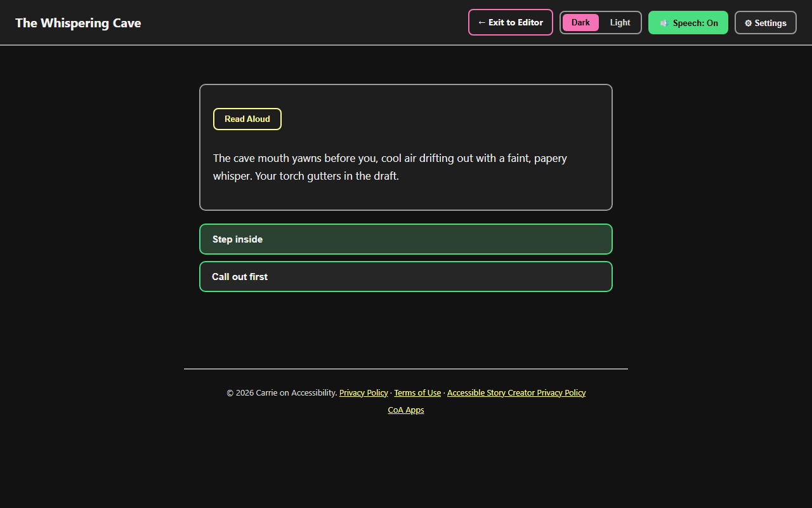Open the Privacy Policy link

coord(363,392)
